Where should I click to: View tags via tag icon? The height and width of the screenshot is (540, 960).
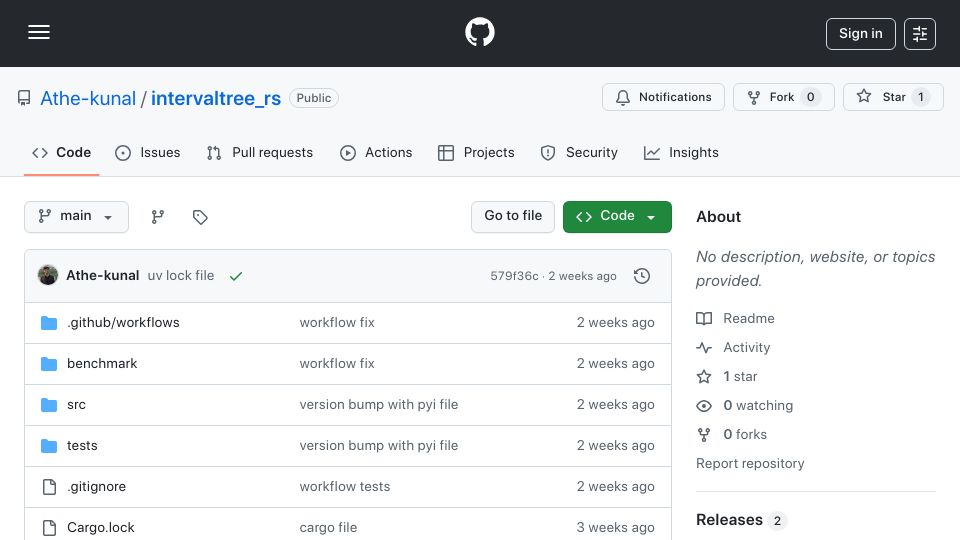[x=200, y=217]
